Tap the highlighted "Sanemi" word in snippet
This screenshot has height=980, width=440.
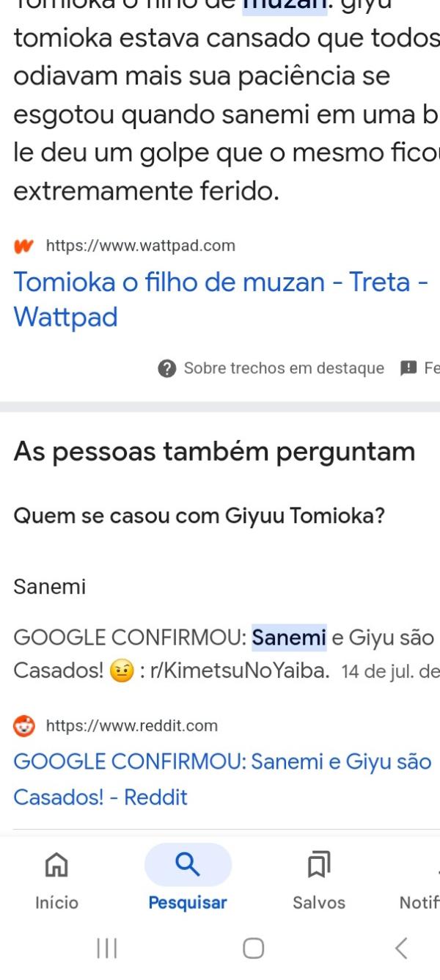coord(289,637)
